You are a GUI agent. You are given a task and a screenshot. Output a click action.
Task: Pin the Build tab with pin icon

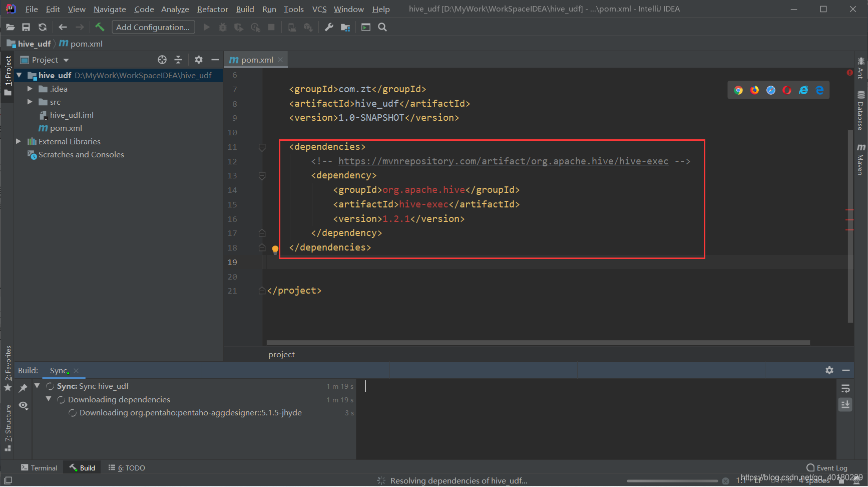[x=23, y=388]
